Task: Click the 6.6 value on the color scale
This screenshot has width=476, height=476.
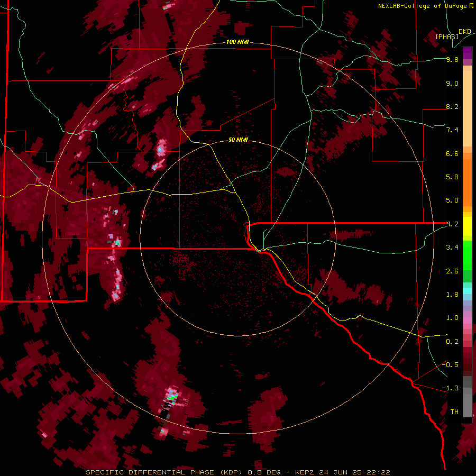Action: (x=452, y=153)
